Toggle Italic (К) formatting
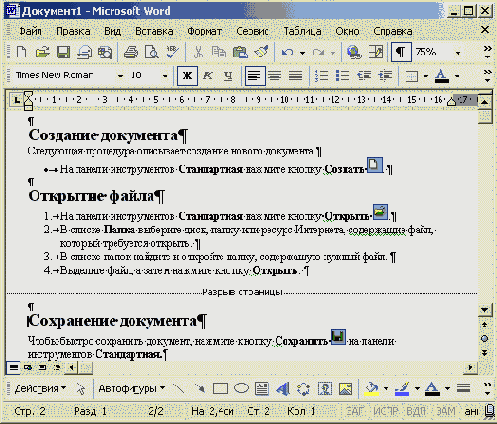 208,76
